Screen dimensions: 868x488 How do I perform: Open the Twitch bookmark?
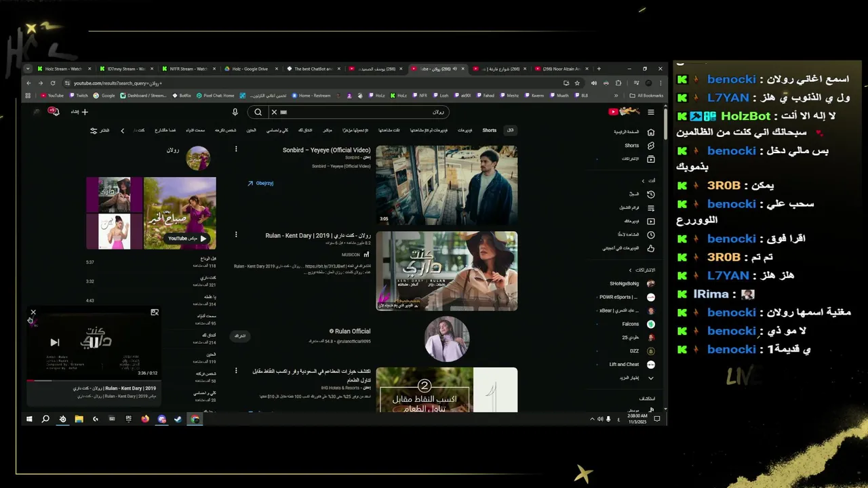coord(78,96)
